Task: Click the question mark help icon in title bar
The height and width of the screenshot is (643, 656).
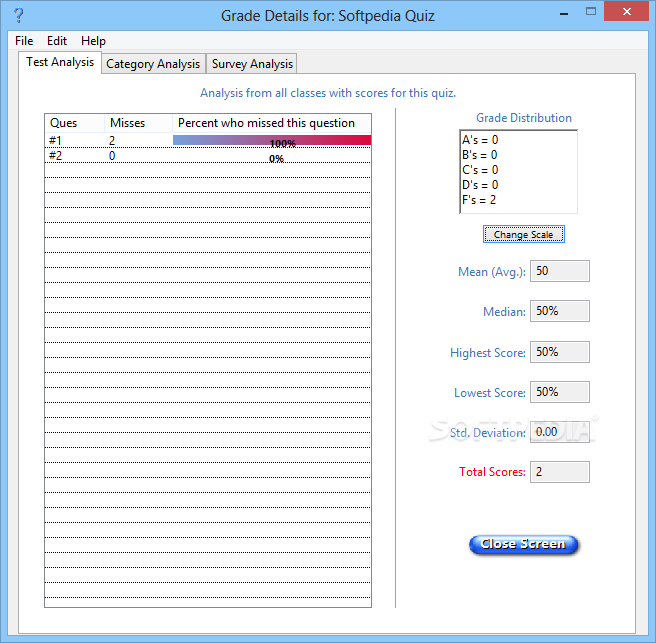Action: [x=18, y=15]
